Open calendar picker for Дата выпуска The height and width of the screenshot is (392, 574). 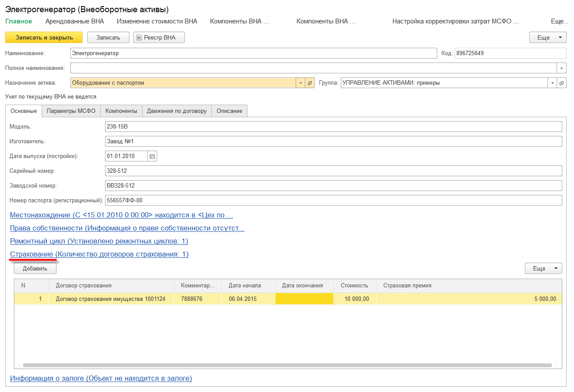(x=152, y=156)
